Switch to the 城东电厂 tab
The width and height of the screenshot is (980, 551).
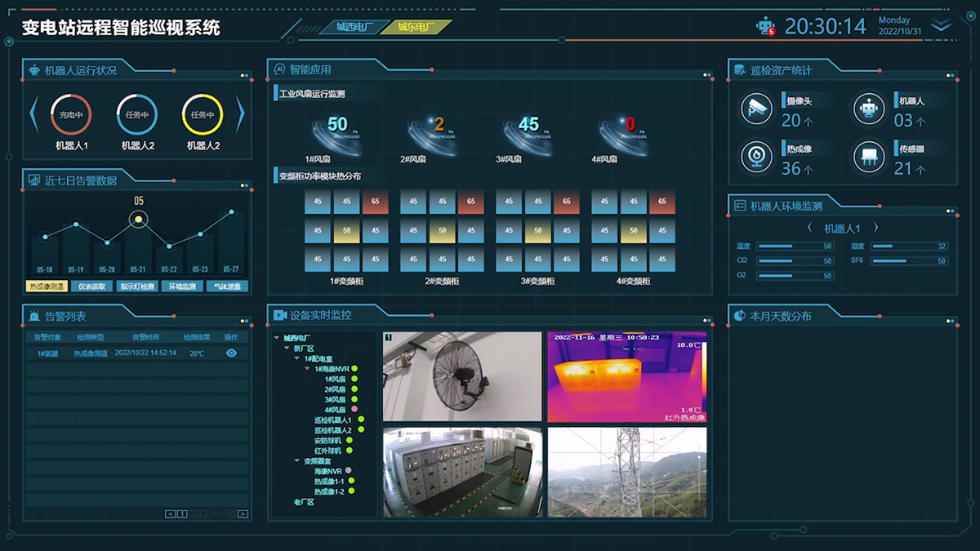pyautogui.click(x=416, y=27)
